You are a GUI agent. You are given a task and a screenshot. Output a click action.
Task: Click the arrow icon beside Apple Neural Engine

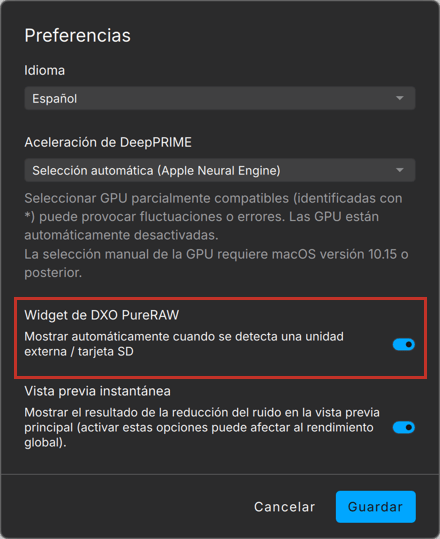[x=399, y=170]
